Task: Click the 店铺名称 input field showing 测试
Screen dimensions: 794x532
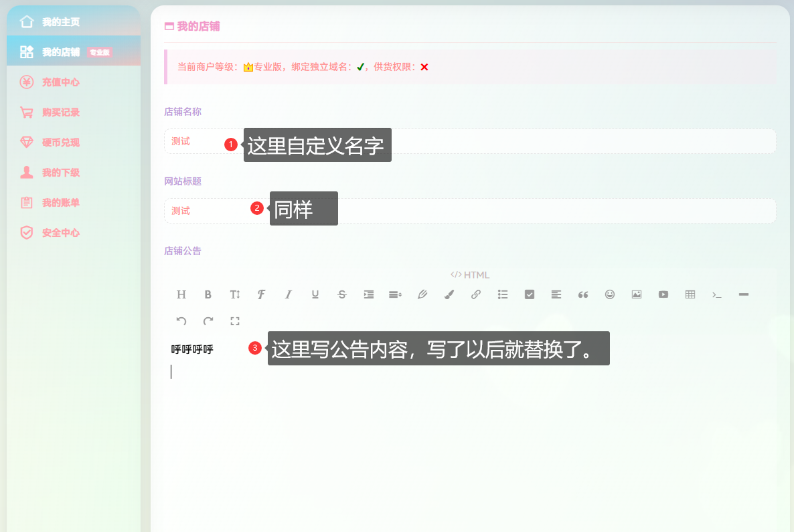Action: [x=201, y=141]
